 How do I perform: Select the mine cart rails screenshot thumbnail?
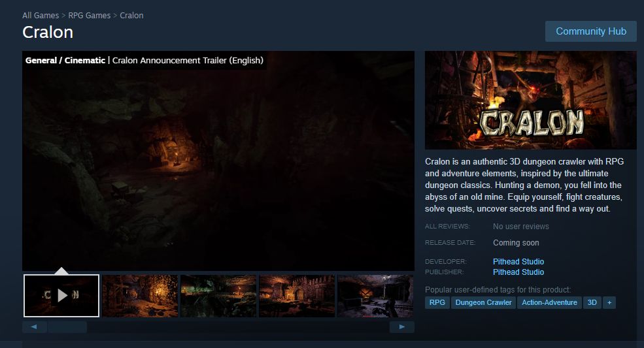point(375,296)
